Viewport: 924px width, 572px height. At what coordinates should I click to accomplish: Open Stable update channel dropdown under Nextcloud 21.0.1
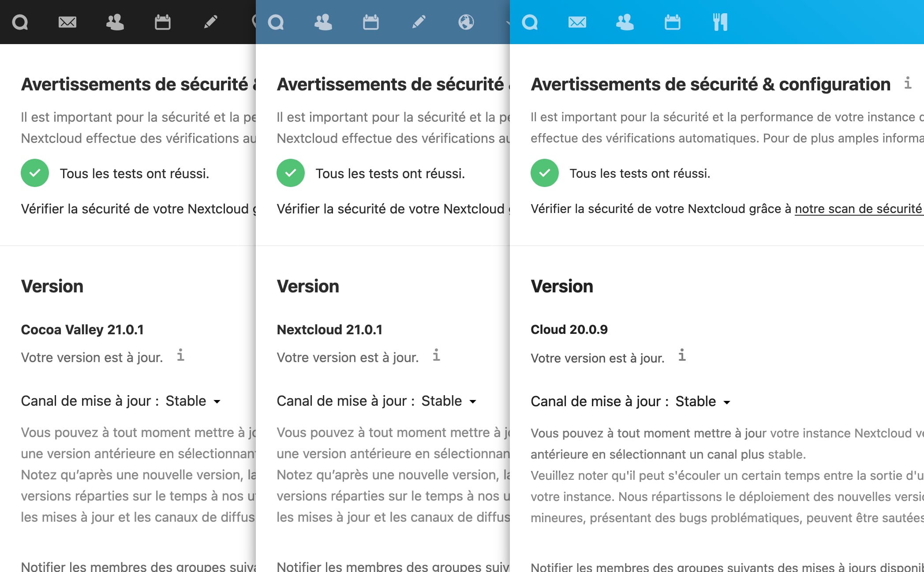449,401
